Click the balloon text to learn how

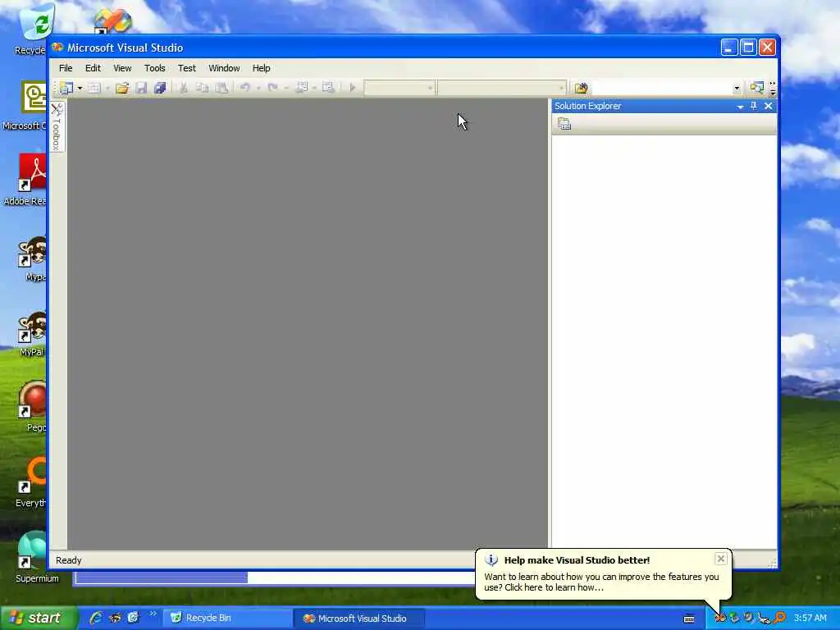[x=601, y=582]
